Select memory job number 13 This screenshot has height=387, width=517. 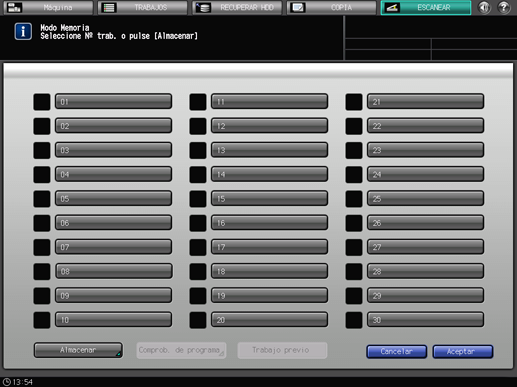coord(269,150)
